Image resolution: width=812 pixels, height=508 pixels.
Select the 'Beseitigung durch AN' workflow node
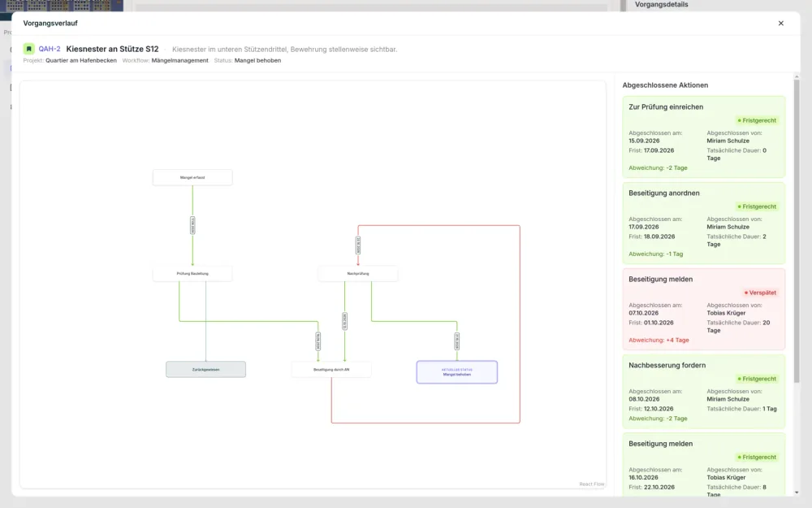coord(331,370)
